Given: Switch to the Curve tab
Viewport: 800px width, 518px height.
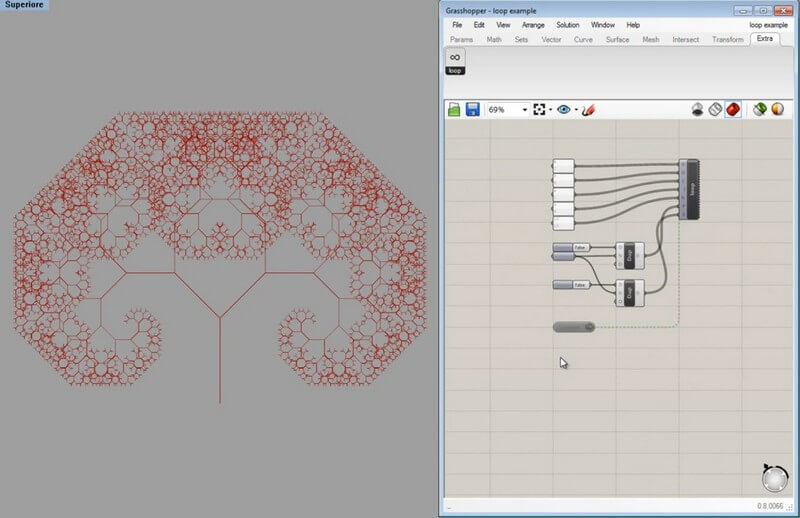Looking at the screenshot, I should pyautogui.click(x=581, y=40).
